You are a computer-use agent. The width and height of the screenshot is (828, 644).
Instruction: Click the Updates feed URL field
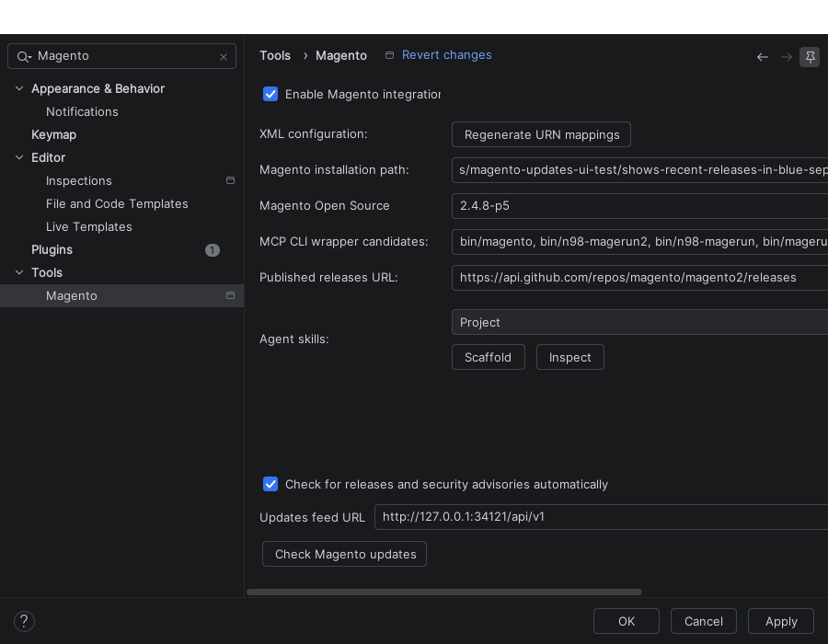601,517
